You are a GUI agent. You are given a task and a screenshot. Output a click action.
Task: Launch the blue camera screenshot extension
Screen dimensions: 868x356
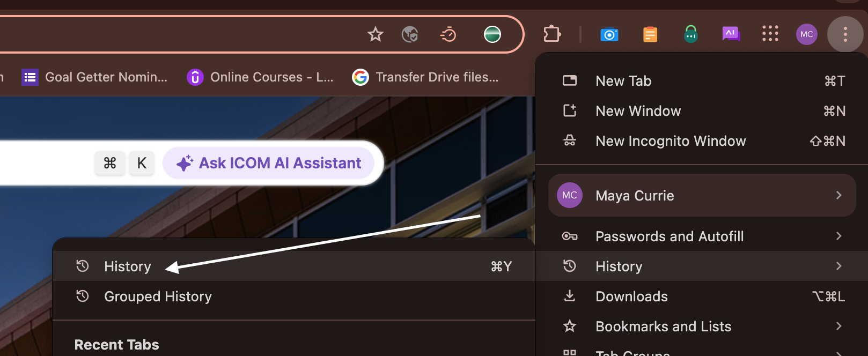click(609, 35)
